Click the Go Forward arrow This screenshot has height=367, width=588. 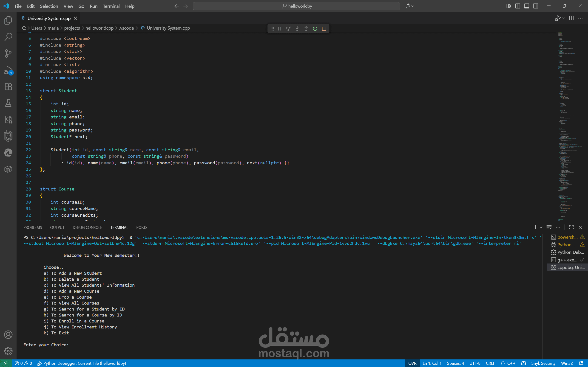186,6
